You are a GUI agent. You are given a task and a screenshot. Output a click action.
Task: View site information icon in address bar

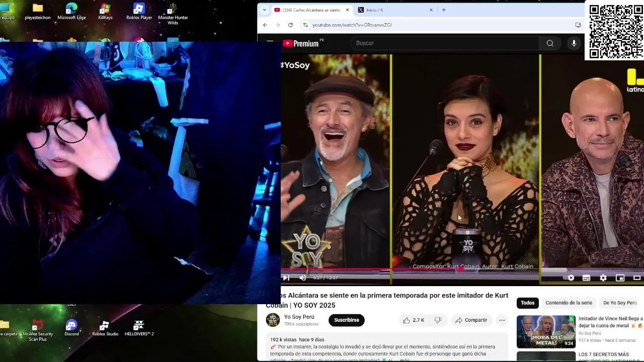[x=305, y=25]
